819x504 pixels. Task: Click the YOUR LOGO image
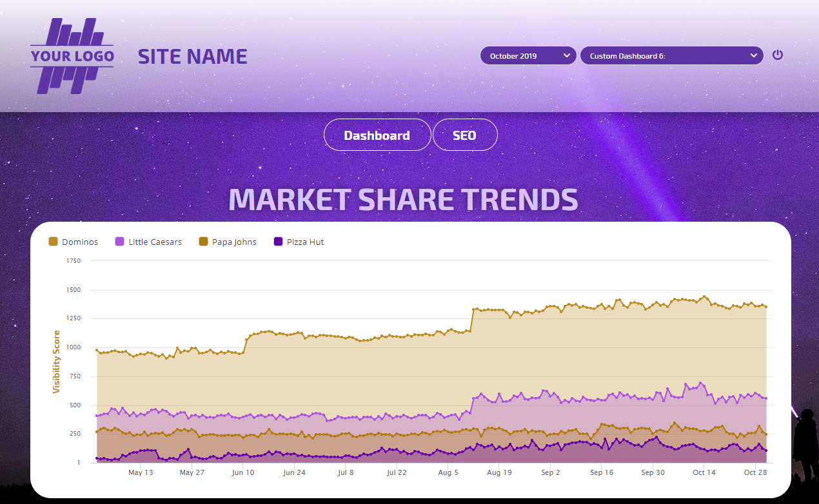[72, 56]
